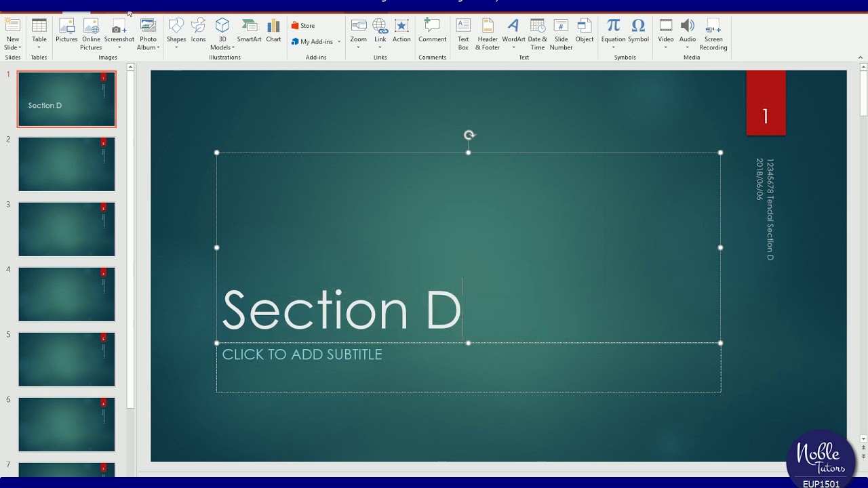Insert a SmartArt graphic
868x488 pixels.
pos(249,30)
